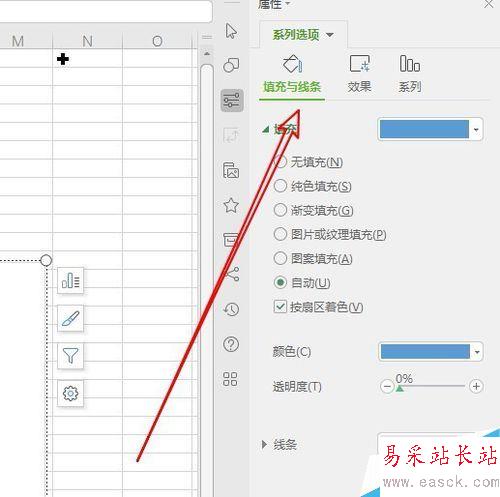500x497 pixels.
Task: Click the split handle above the scrollbar
Action: click(207, 37)
